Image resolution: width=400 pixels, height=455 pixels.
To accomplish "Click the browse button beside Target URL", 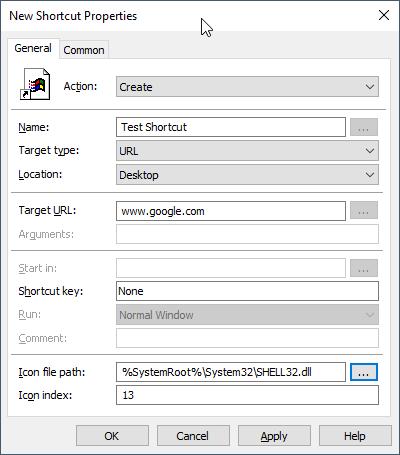I will coord(364,210).
